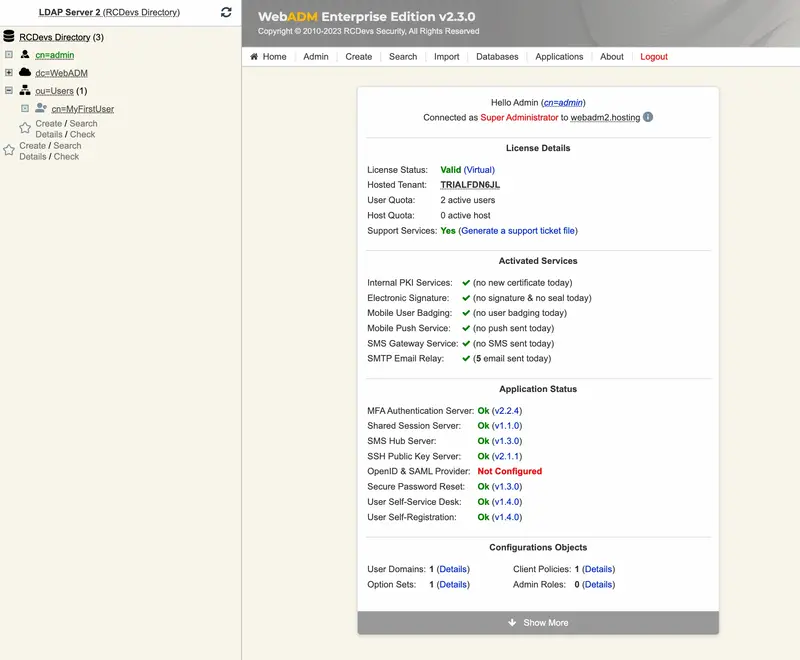Click the Logout link
Image resolution: width=800 pixels, height=660 pixels.
[x=654, y=57]
